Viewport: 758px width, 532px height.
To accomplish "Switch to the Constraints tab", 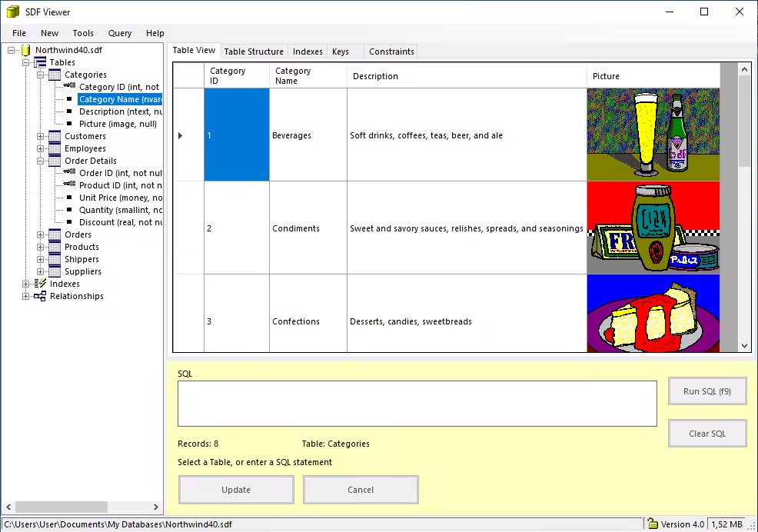I will tap(391, 52).
